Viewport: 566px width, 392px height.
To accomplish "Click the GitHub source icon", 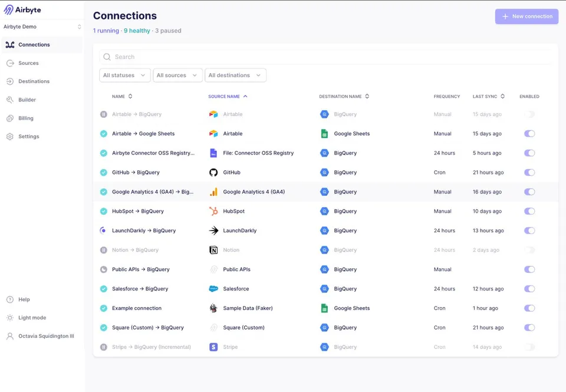I will coord(213,173).
